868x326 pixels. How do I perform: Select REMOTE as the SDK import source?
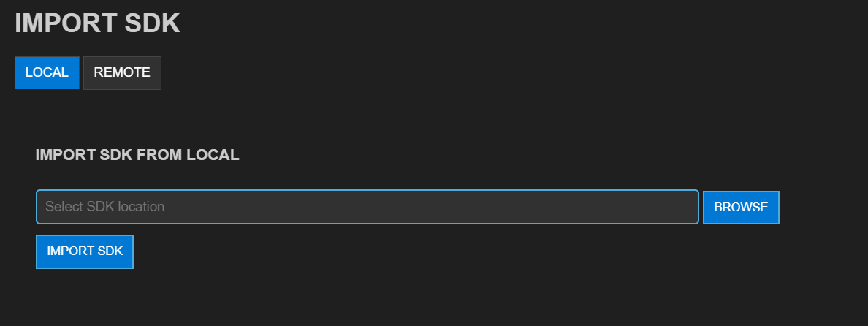point(122,73)
